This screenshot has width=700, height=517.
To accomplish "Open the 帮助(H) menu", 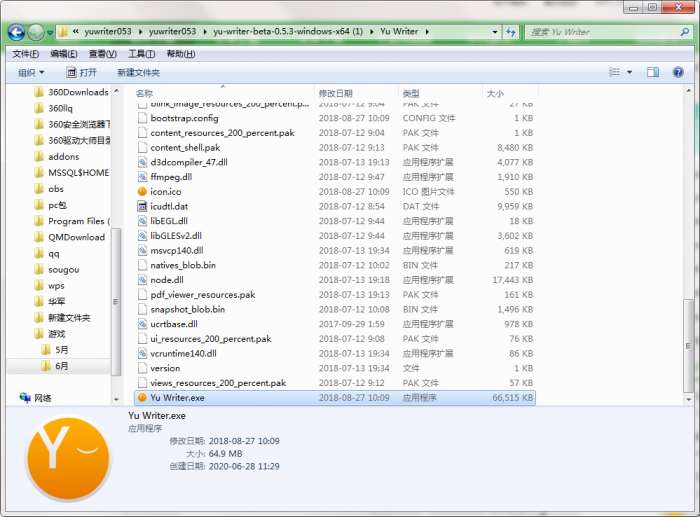I will pyautogui.click(x=181, y=54).
